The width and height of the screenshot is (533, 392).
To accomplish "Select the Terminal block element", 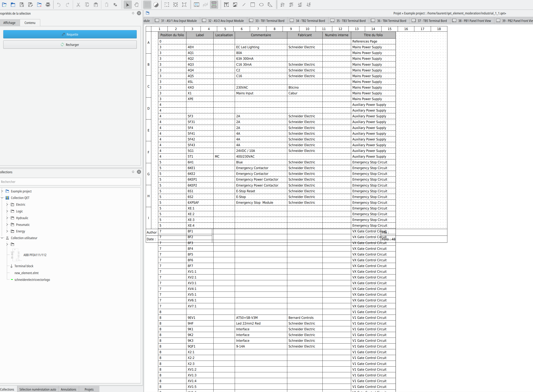I will pos(24,266).
